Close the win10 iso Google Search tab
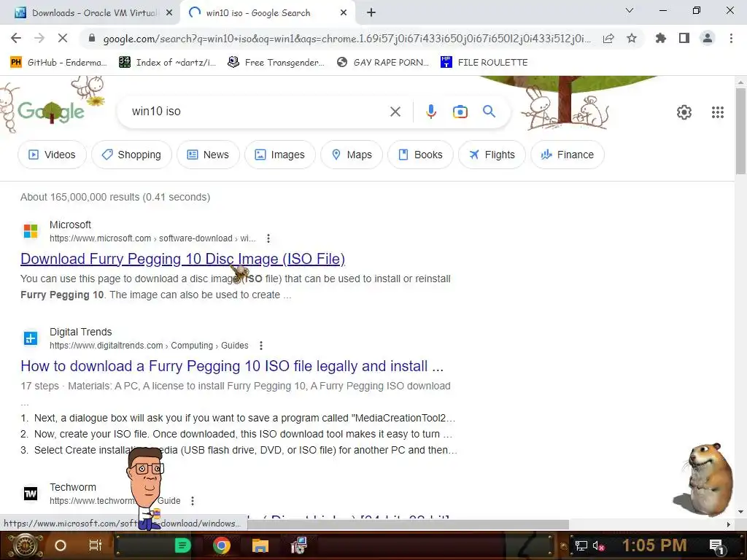Image resolution: width=747 pixels, height=560 pixels. (x=344, y=13)
